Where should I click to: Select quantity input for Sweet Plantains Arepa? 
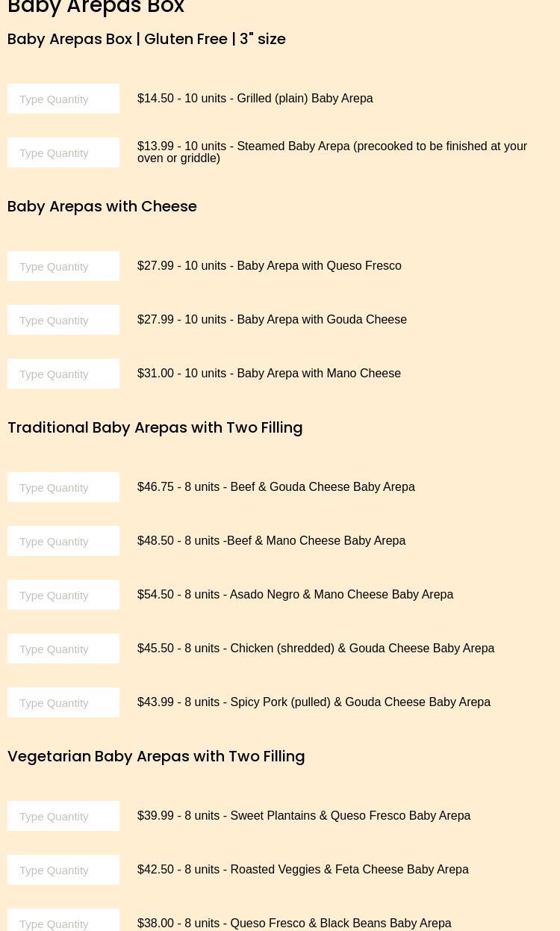63,816
